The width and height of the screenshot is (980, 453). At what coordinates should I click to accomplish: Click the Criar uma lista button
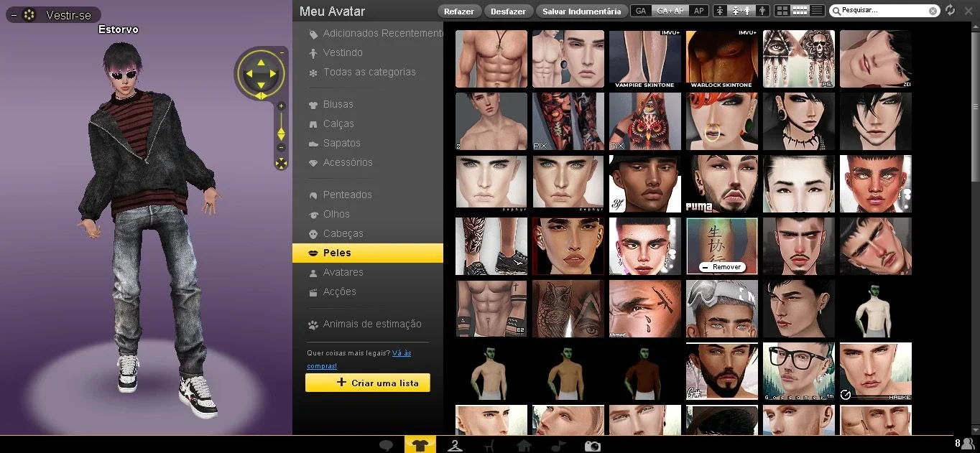[368, 383]
